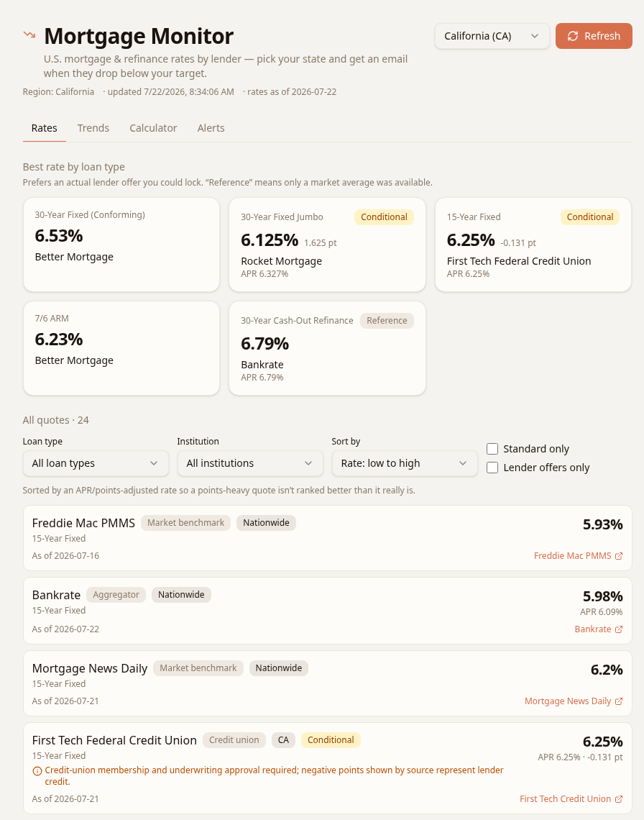Click the 'As of 2026-07-16' date text

65,556
